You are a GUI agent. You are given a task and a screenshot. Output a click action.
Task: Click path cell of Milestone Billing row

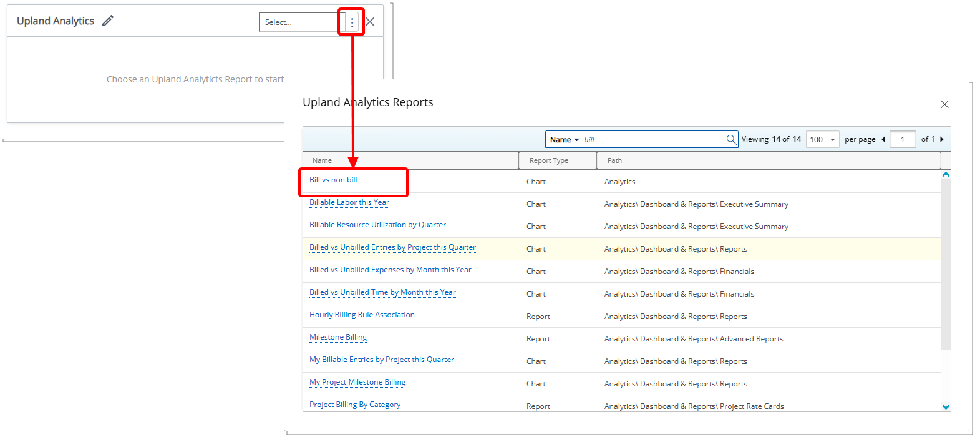coord(694,339)
